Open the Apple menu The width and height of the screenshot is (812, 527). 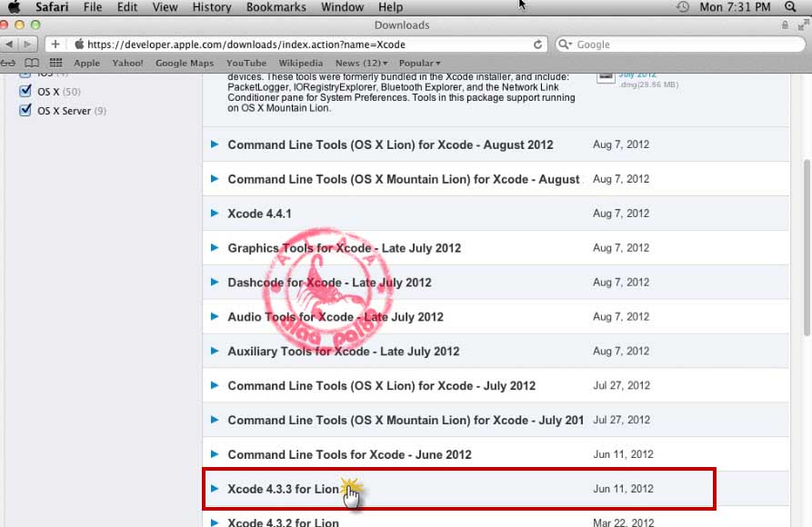pyautogui.click(x=14, y=7)
